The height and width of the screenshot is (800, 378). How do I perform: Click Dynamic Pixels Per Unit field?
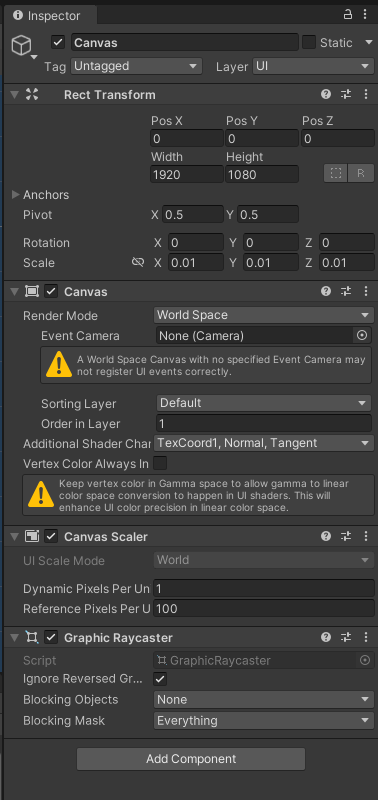264,588
